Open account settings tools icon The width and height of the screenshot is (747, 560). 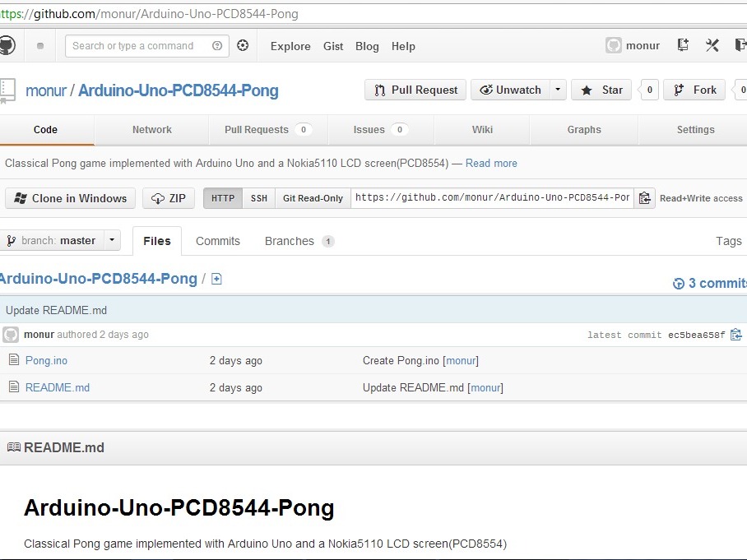(712, 45)
